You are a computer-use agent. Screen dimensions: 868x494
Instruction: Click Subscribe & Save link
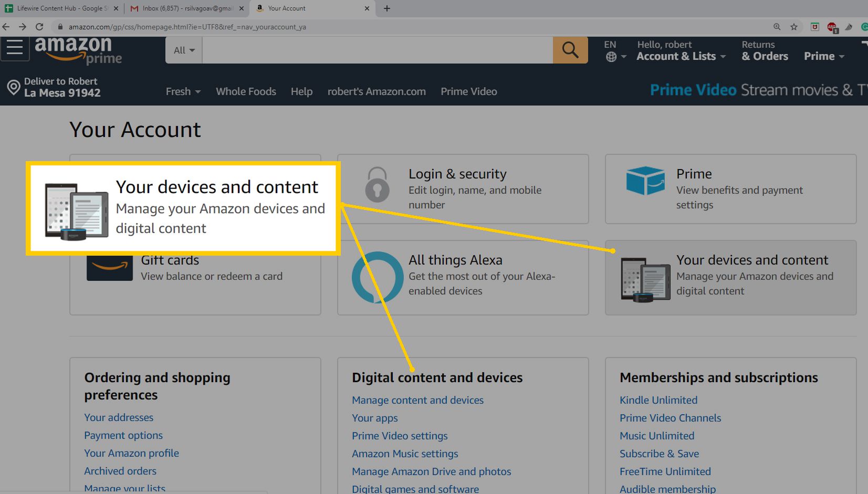[659, 454]
